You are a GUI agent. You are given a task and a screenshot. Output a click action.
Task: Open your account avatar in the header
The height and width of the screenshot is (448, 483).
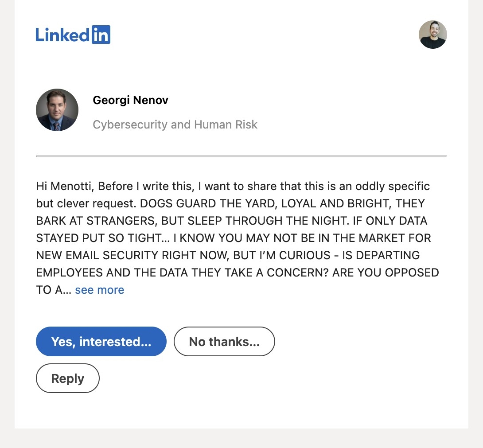pos(432,35)
